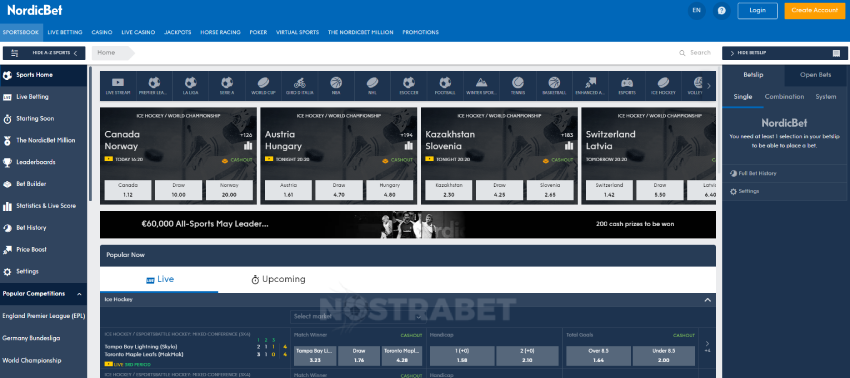Open Starting Soon in the sidebar
This screenshot has width=850, height=378.
click(x=43, y=119)
